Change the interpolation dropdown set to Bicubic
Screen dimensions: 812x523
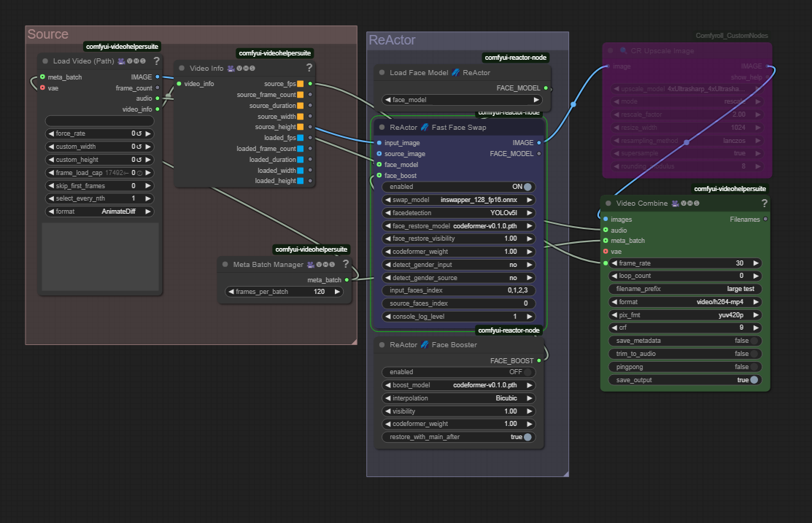[459, 398]
